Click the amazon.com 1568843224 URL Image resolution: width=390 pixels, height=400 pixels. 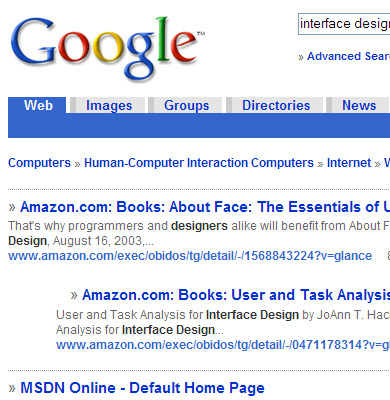coord(190,256)
